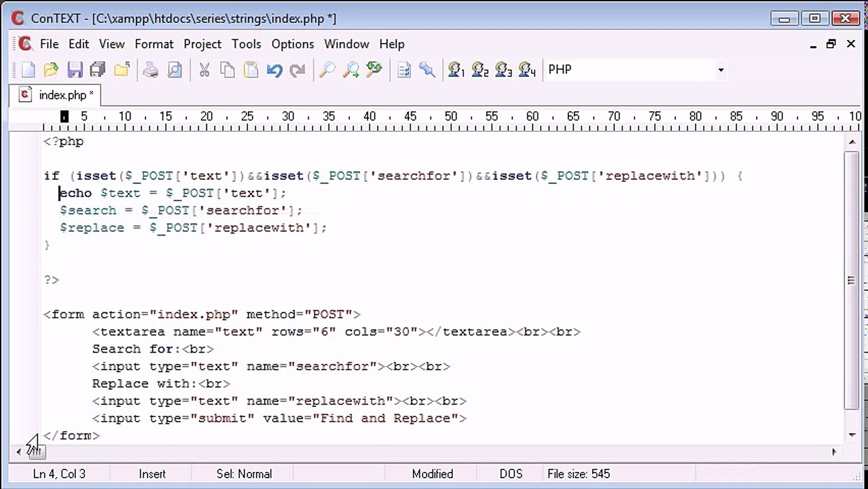868x489 pixels.
Task: Open the File menu
Action: click(49, 44)
